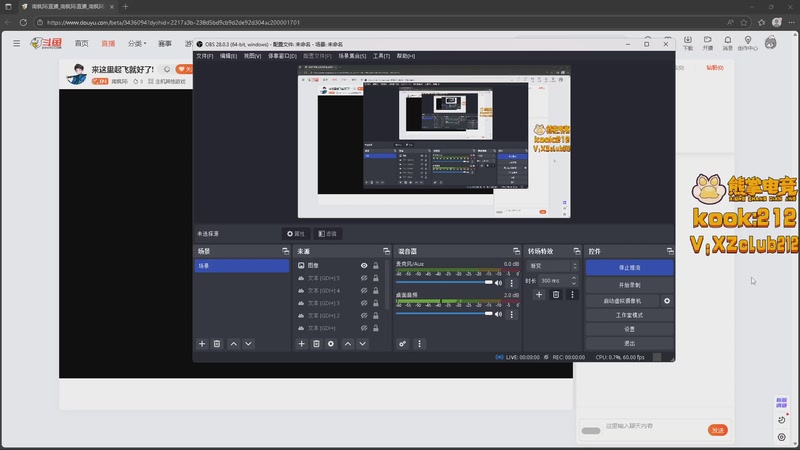The image size is (800, 450).
Task: Click Douyu chat input field
Action: (x=655, y=426)
